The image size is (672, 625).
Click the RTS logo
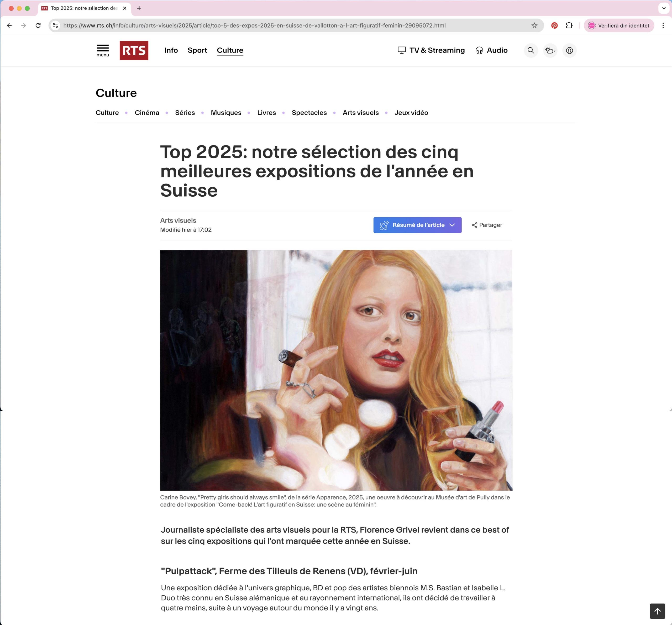pyautogui.click(x=134, y=50)
